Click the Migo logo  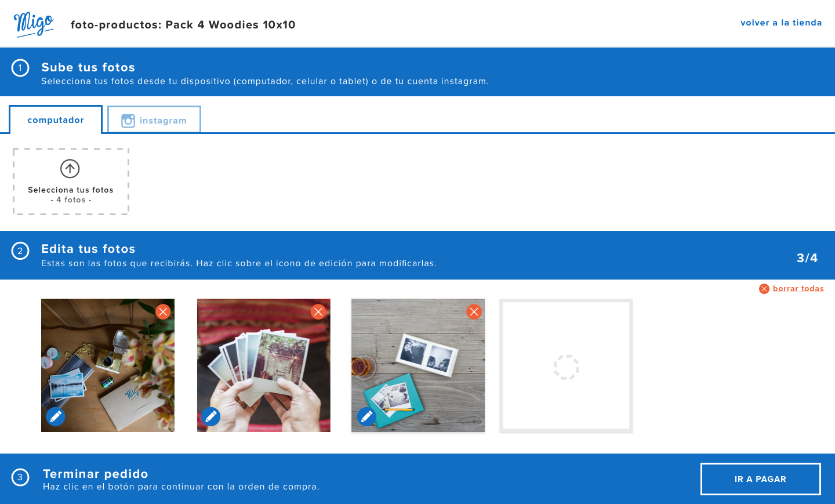[x=34, y=24]
